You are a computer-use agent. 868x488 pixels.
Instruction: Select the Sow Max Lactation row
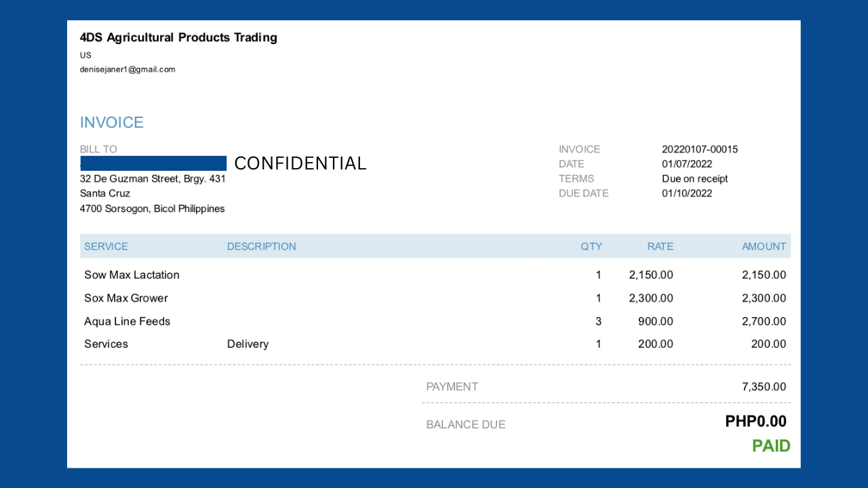pyautogui.click(x=132, y=275)
